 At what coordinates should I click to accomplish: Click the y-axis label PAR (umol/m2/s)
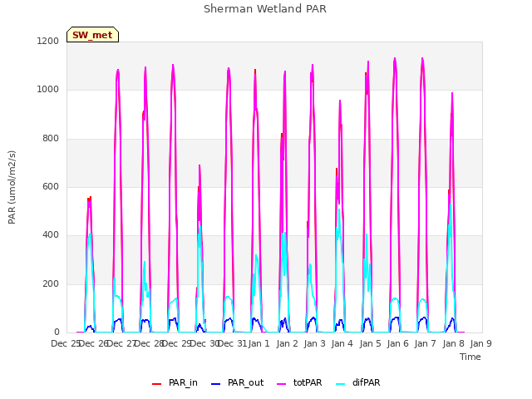pyautogui.click(x=12, y=187)
